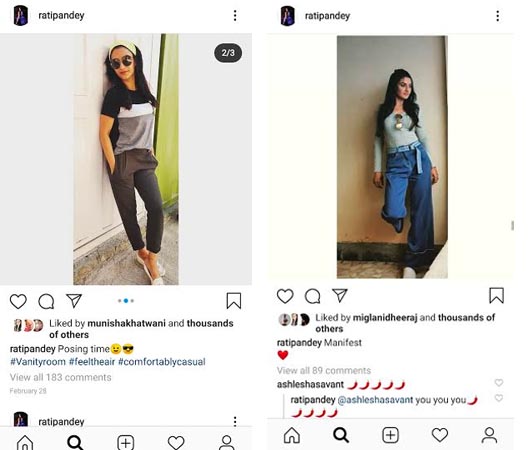Bookmark the left Posing time post
531x450 pixels.
234,301
